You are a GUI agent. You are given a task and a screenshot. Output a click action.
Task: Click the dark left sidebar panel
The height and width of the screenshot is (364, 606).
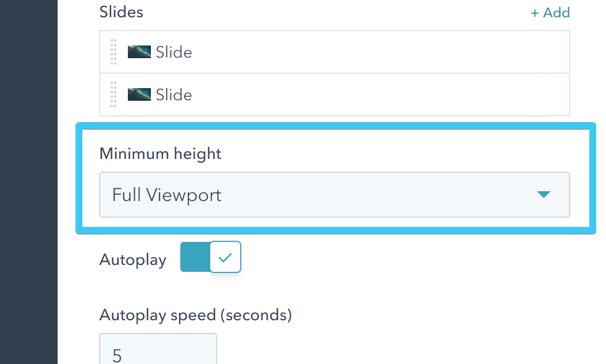pyautogui.click(x=29, y=182)
